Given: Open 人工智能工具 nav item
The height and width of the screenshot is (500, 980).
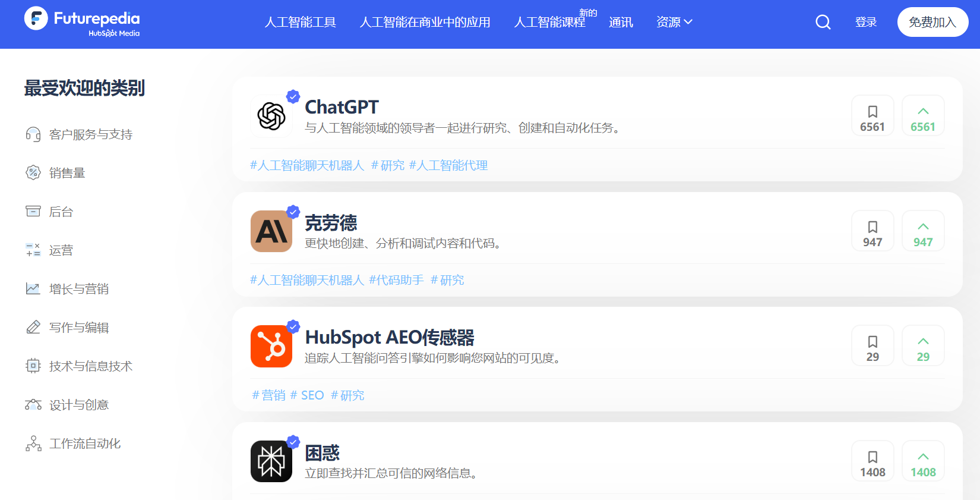Looking at the screenshot, I should [301, 22].
